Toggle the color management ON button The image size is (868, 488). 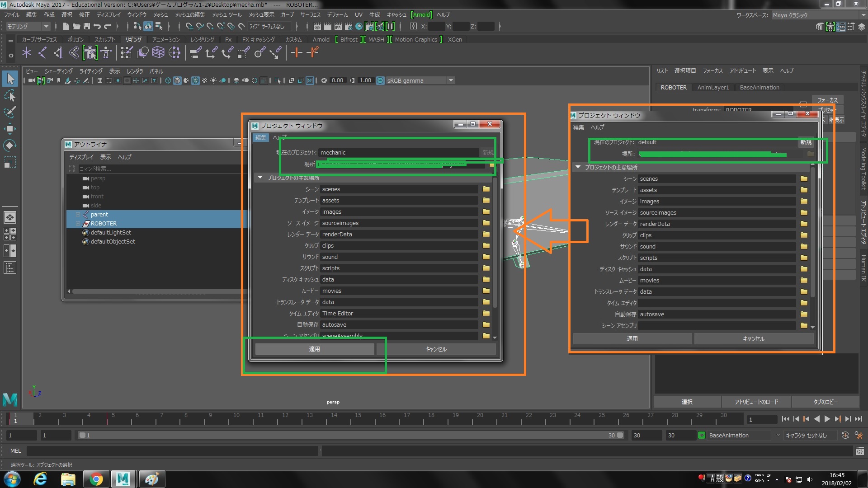tap(380, 80)
